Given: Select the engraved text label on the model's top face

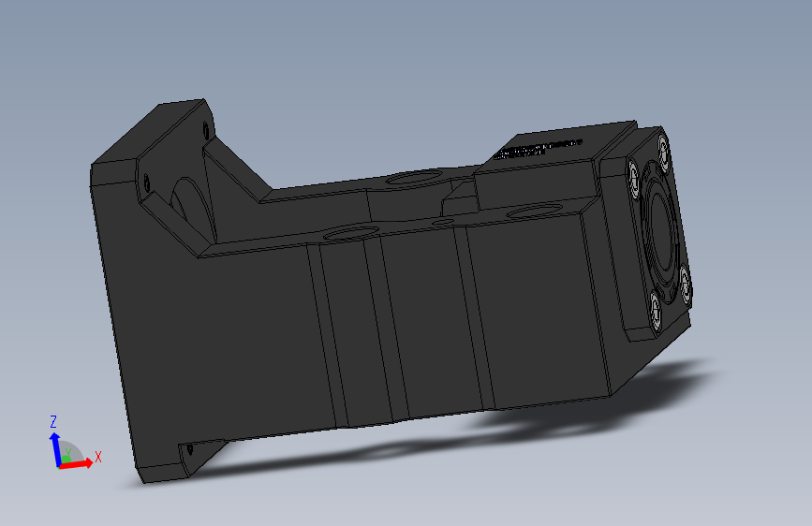Looking at the screenshot, I should click(x=537, y=149).
